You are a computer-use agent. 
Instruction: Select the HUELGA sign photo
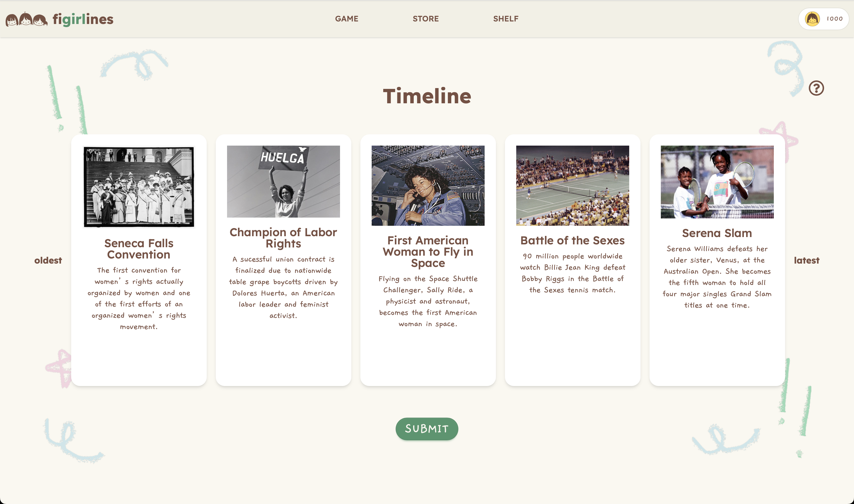pos(283,181)
